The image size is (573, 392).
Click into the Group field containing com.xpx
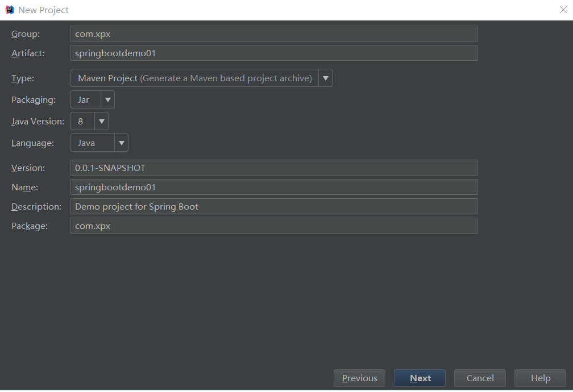(x=274, y=34)
